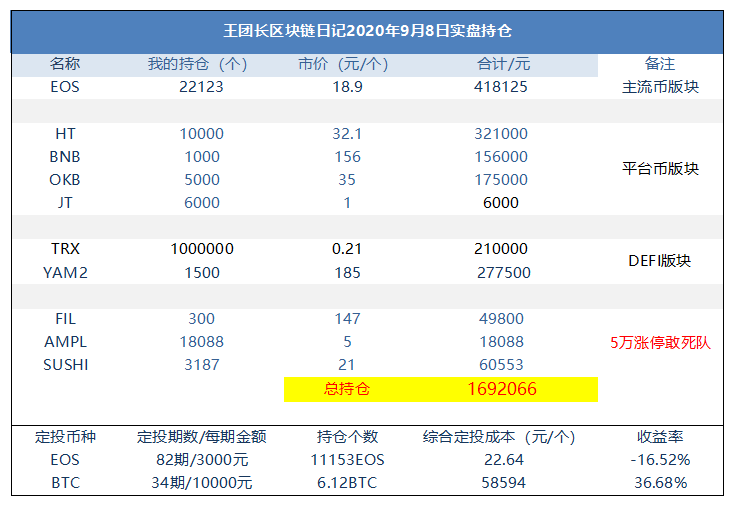Click the HT name cell

pos(65,134)
